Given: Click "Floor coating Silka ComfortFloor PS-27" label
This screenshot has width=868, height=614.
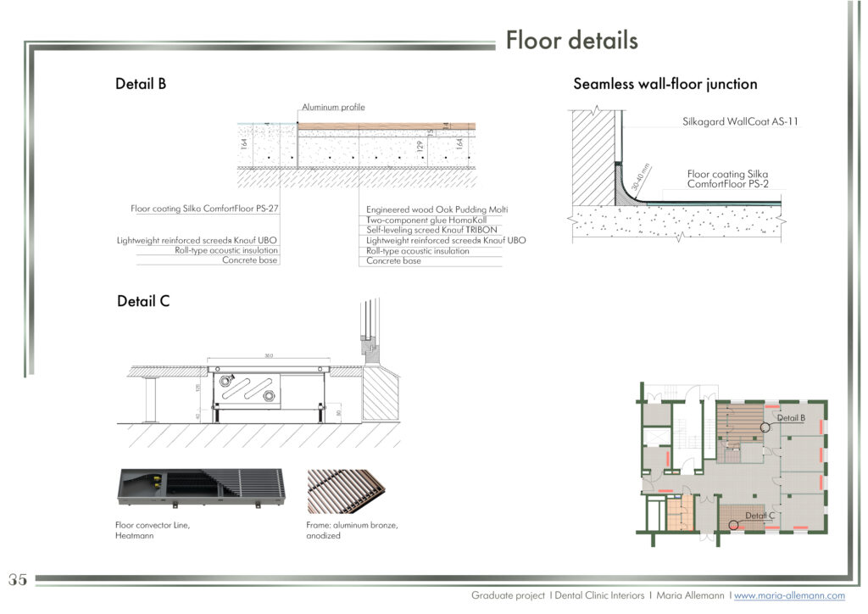Looking at the screenshot, I should coord(204,209).
